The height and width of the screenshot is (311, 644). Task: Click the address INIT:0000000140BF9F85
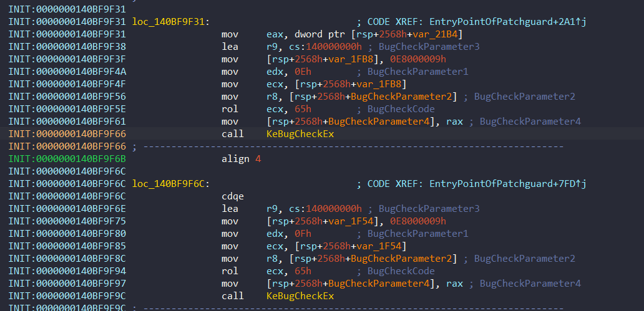coord(67,246)
